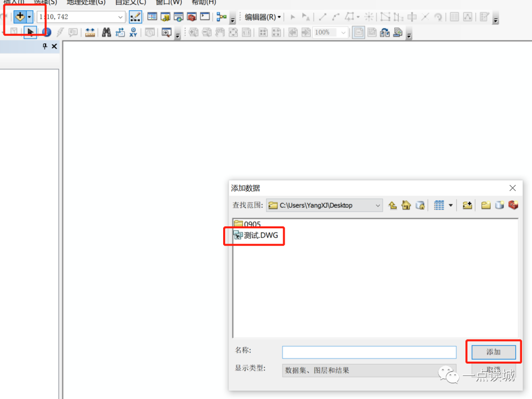Expand the 查找范围 path dropdown
The width and height of the screenshot is (532, 399).
[x=378, y=206]
